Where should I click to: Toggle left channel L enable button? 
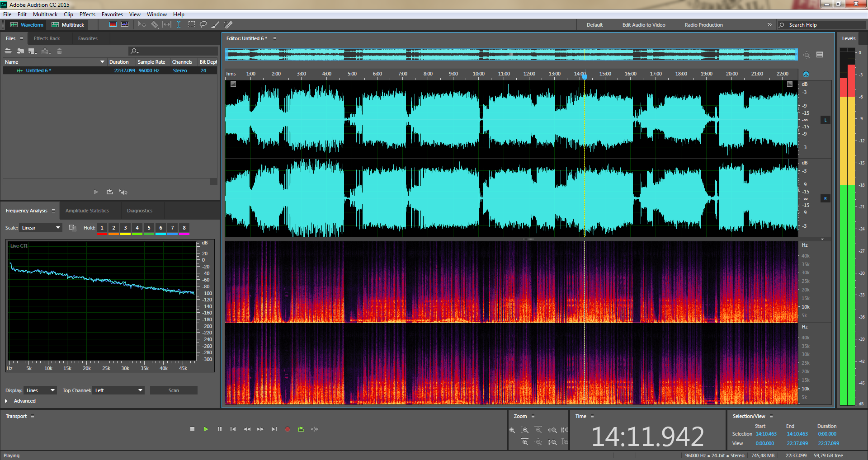coord(825,120)
